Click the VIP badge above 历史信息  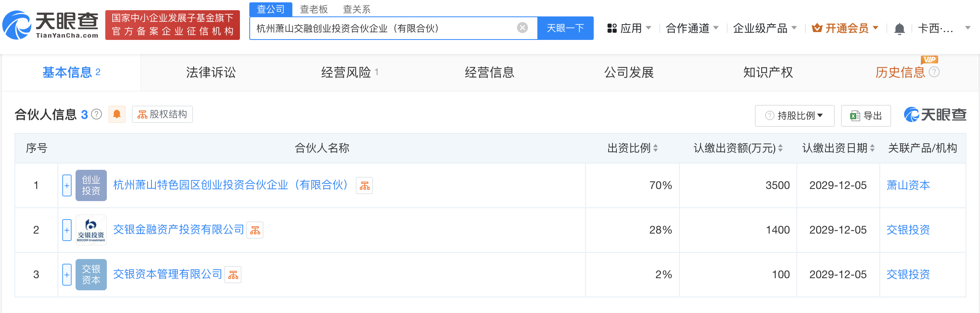pyautogui.click(x=930, y=59)
